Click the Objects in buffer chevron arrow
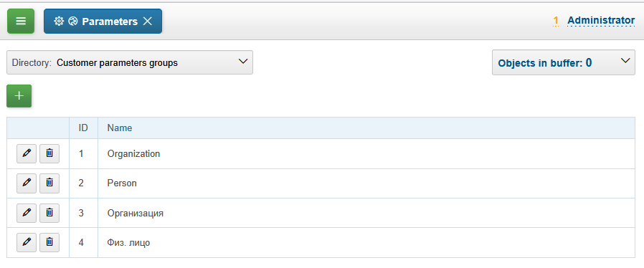Viewport: 644px width, 268px height. tap(625, 61)
